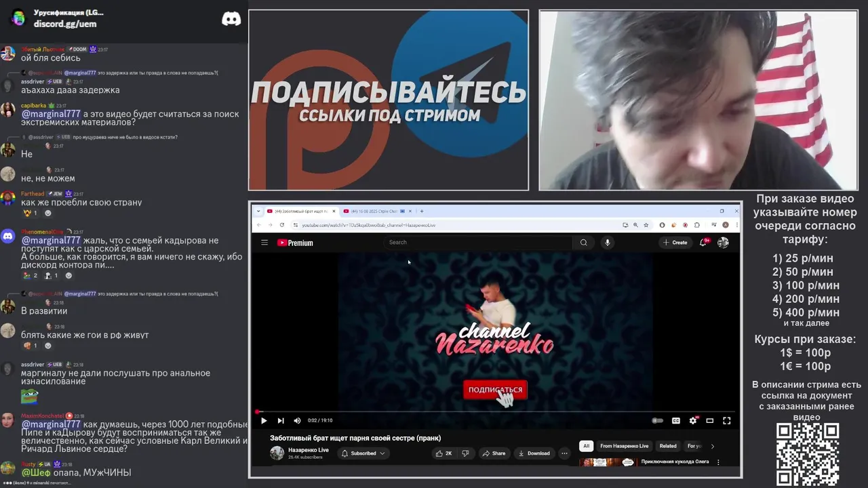868x488 pixels.
Task: Click the video title Заботливый брат ищет парня
Action: pos(355,438)
